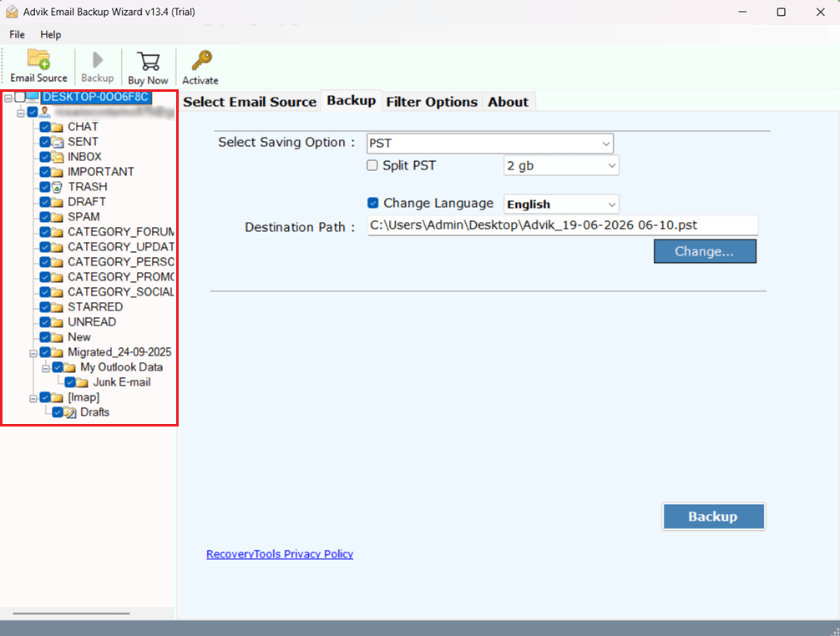Open the English language dropdown

pyautogui.click(x=561, y=204)
